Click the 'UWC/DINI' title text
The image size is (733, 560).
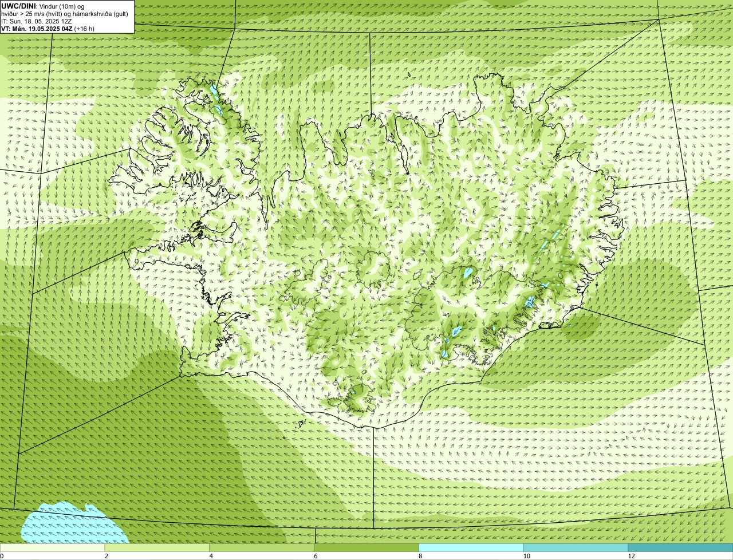18,6
